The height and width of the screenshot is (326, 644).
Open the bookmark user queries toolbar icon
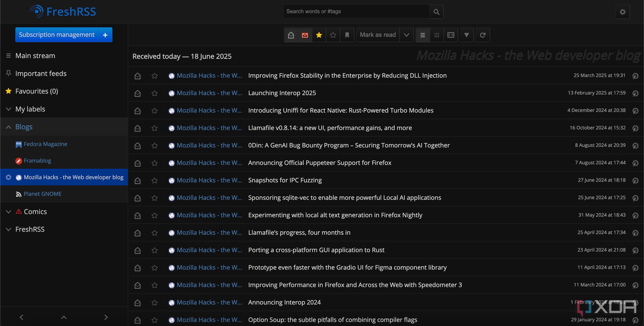347,35
